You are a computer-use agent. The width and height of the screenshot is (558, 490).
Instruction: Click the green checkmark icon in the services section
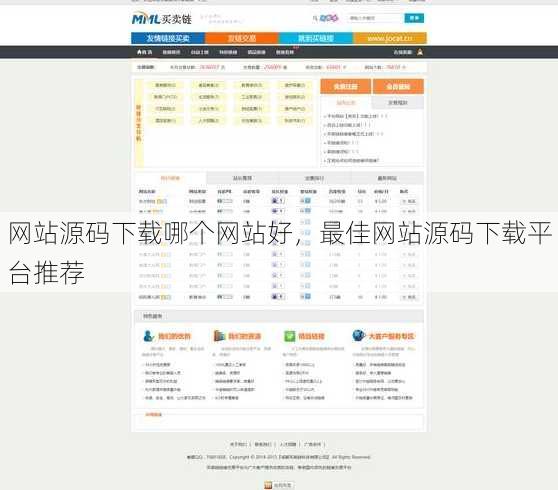tap(289, 336)
